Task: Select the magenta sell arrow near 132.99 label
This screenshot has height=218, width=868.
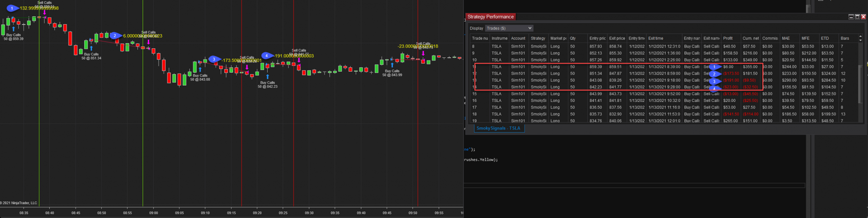Action: click(44, 12)
